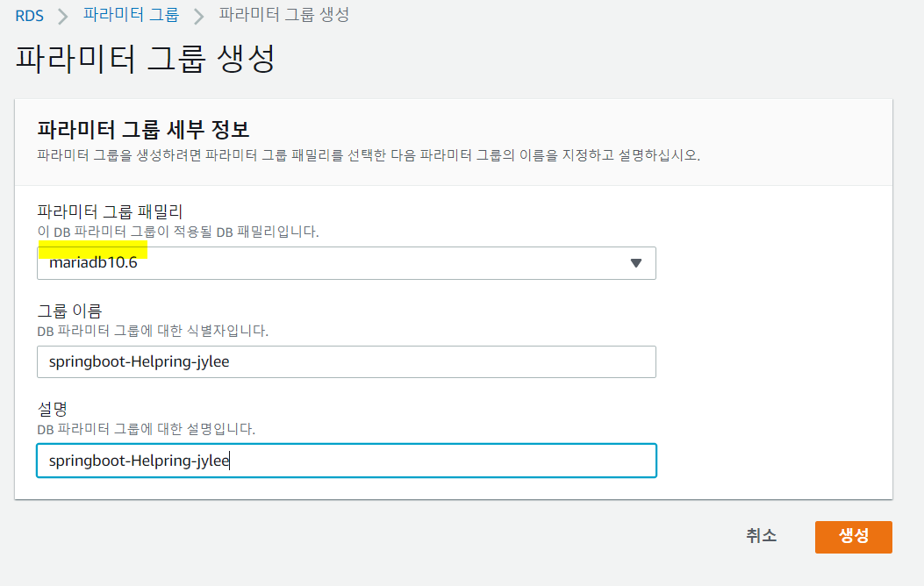Open the parameter group family dropdown arrow
This screenshot has height=586, width=924.
(x=636, y=263)
